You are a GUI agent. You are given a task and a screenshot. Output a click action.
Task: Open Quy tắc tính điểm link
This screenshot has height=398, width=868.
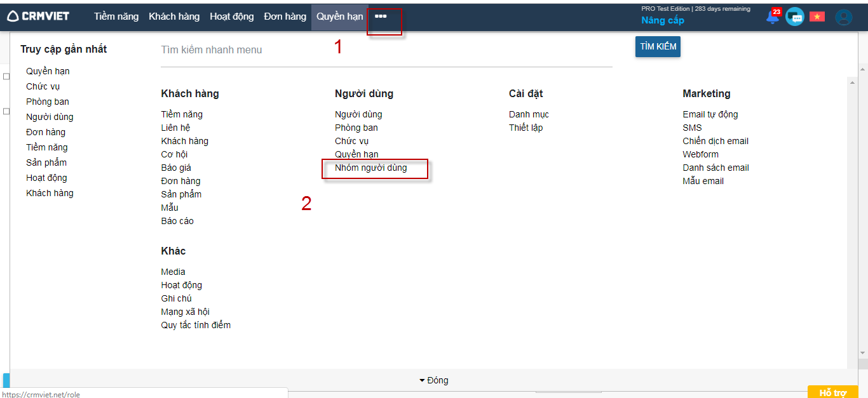pyautogui.click(x=196, y=326)
